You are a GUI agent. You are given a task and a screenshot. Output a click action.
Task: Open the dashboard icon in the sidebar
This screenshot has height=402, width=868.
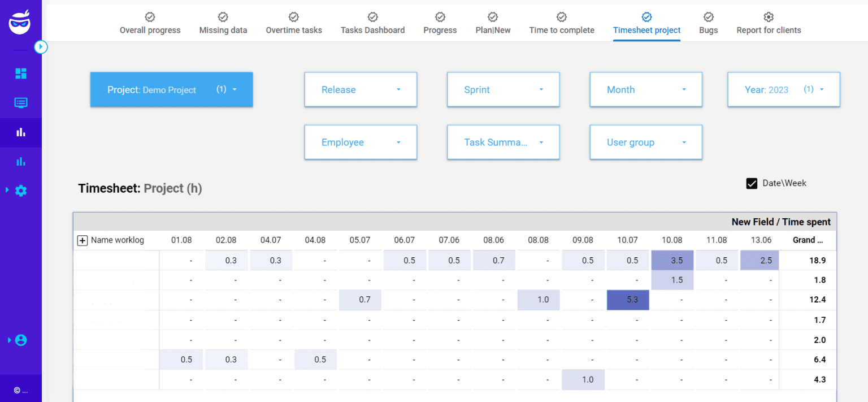click(21, 73)
